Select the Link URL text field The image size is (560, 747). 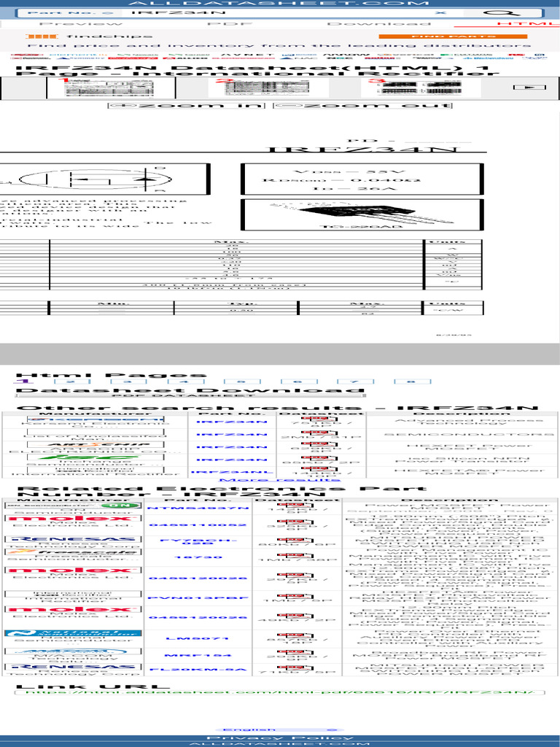[279, 692]
